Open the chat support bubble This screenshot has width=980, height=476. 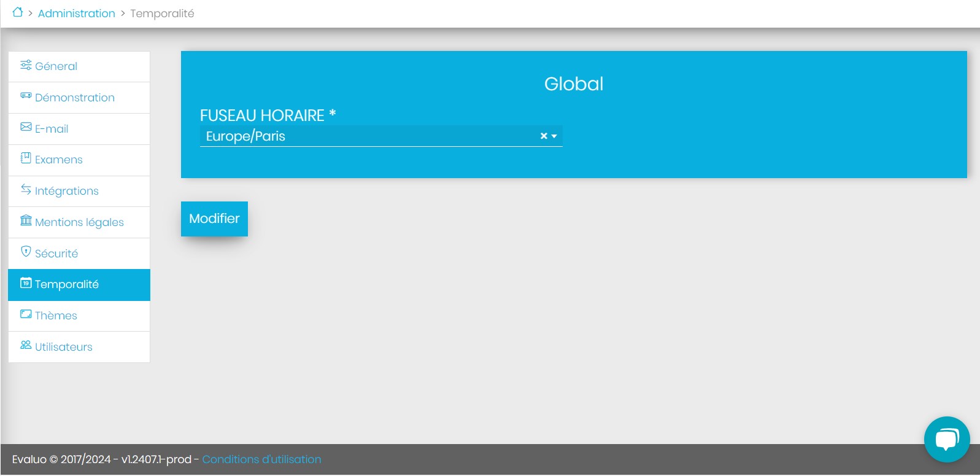click(x=946, y=439)
